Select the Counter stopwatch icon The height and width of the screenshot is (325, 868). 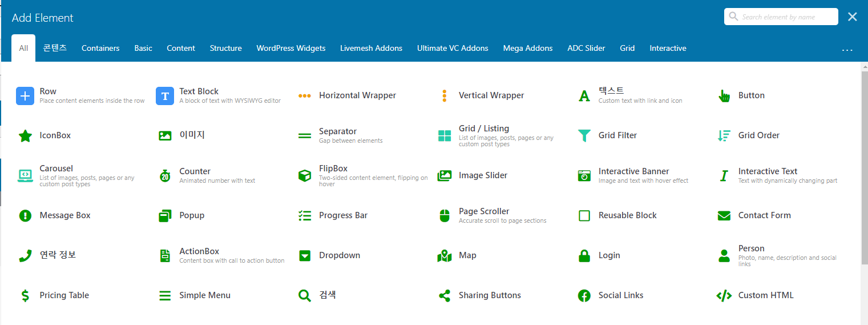[165, 176]
